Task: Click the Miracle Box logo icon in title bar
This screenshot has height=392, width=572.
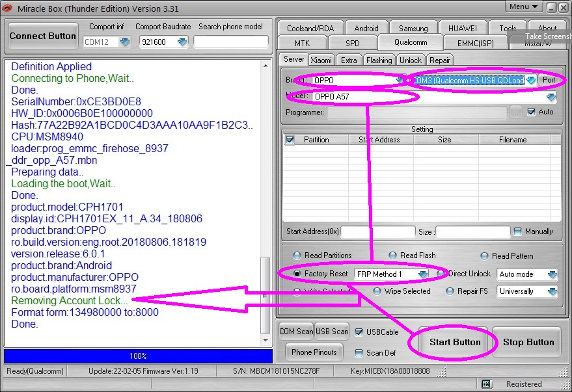Action: point(7,8)
